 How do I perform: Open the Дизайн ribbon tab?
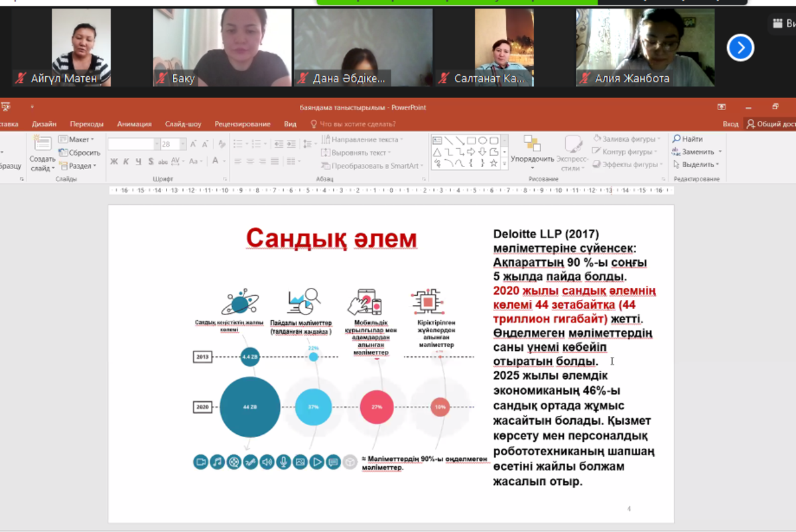[x=44, y=124]
